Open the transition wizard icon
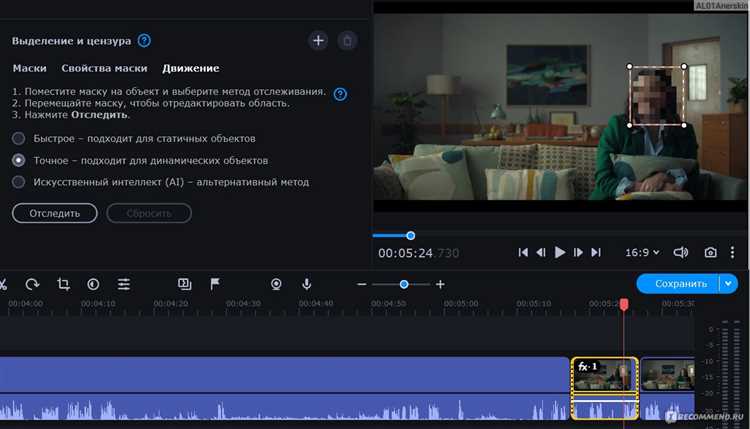The width and height of the screenshot is (750, 429). tap(185, 285)
